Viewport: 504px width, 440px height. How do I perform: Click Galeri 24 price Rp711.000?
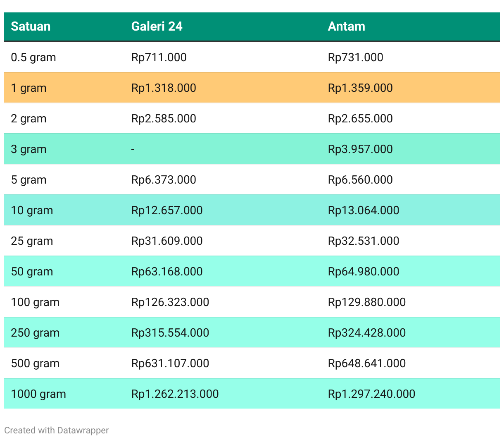click(159, 57)
